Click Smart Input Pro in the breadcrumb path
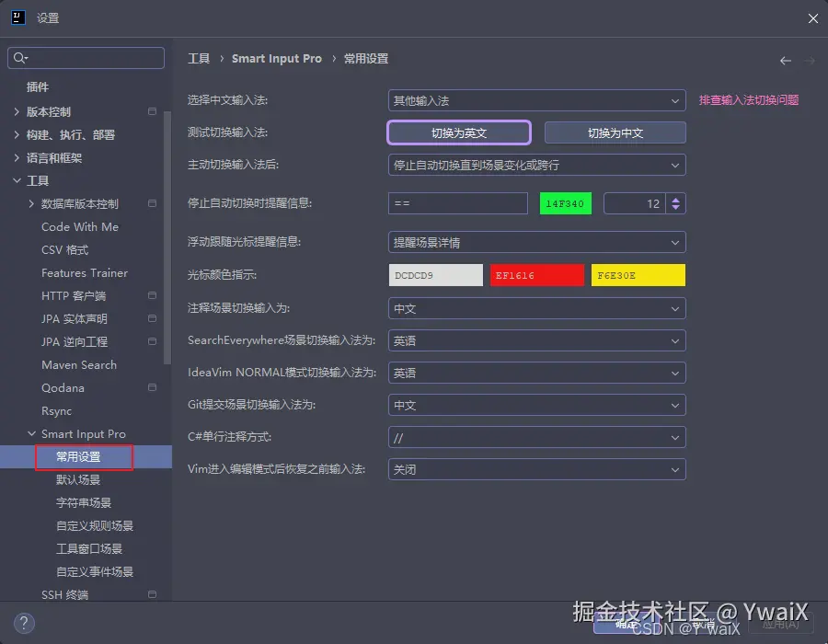The image size is (828, 644). coord(277,58)
